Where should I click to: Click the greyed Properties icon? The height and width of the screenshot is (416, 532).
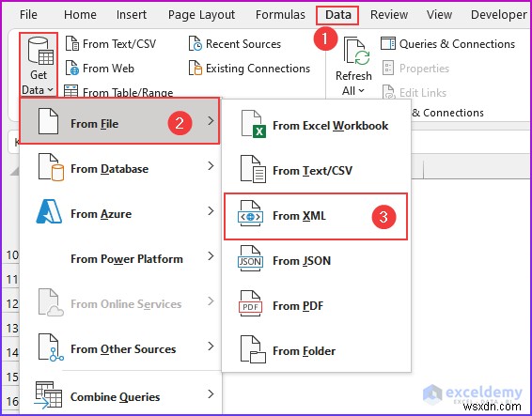point(388,69)
